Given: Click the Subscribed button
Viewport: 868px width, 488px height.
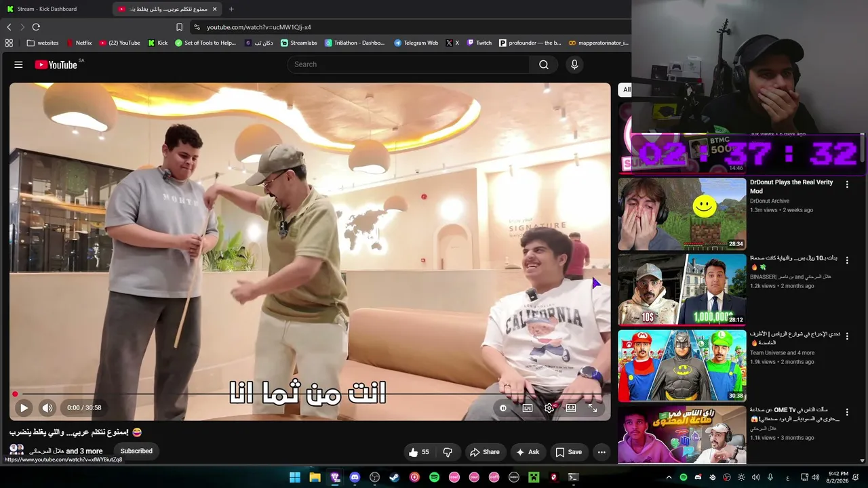Looking at the screenshot, I should pyautogui.click(x=136, y=451).
